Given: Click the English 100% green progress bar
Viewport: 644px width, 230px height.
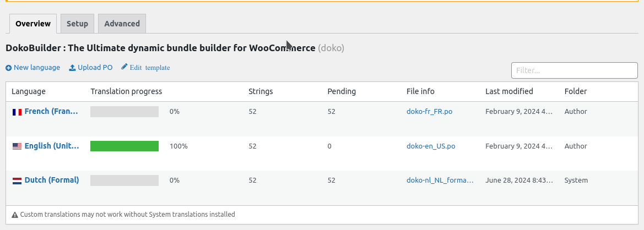Looking at the screenshot, I should coord(125,146).
